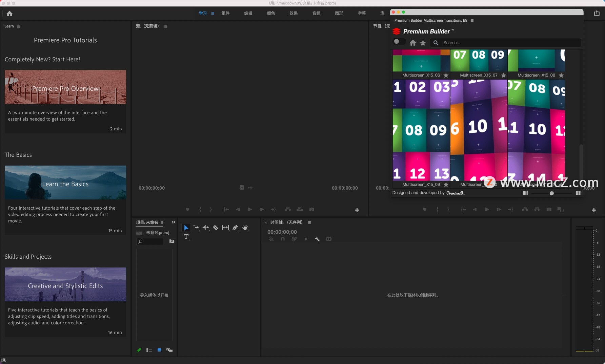Select the Slip tool
The width and height of the screenshot is (605, 364).
point(225,228)
